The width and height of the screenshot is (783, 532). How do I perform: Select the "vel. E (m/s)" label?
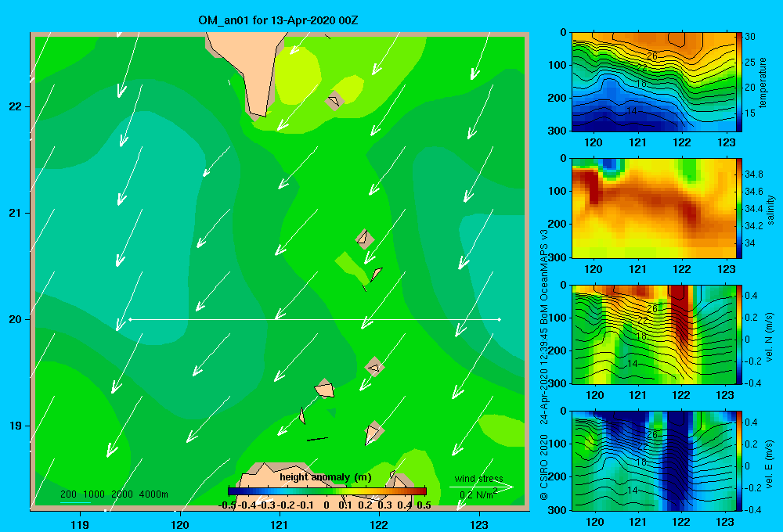(x=770, y=462)
